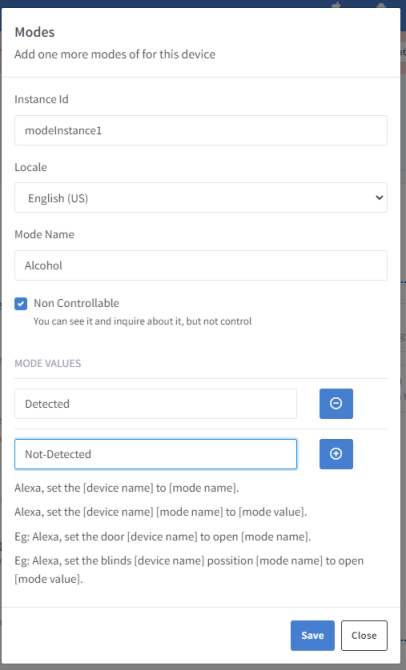The height and width of the screenshot is (670, 406).
Task: Uncheck the Non Controllable checkbox
Action: (21, 304)
